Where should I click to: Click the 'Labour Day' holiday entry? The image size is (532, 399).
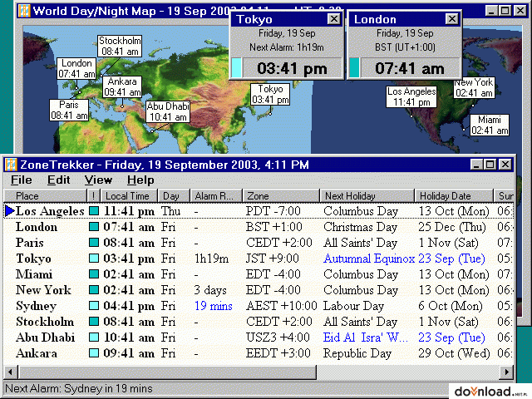click(353, 306)
